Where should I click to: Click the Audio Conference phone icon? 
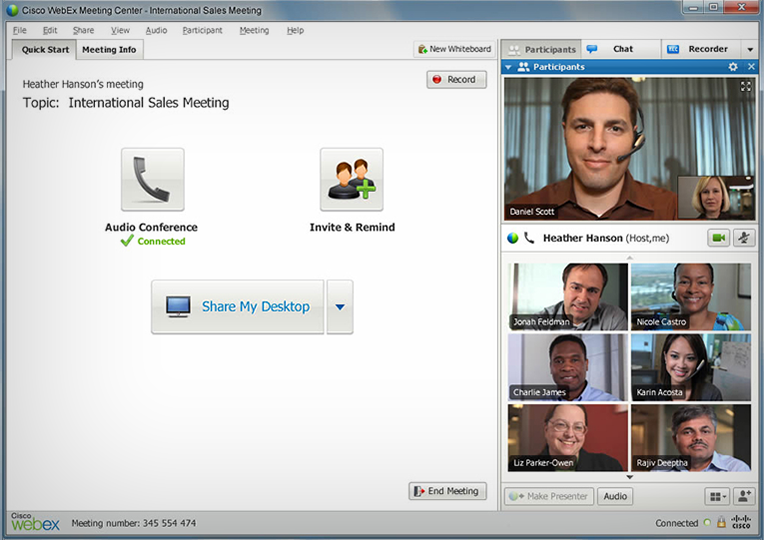153,179
